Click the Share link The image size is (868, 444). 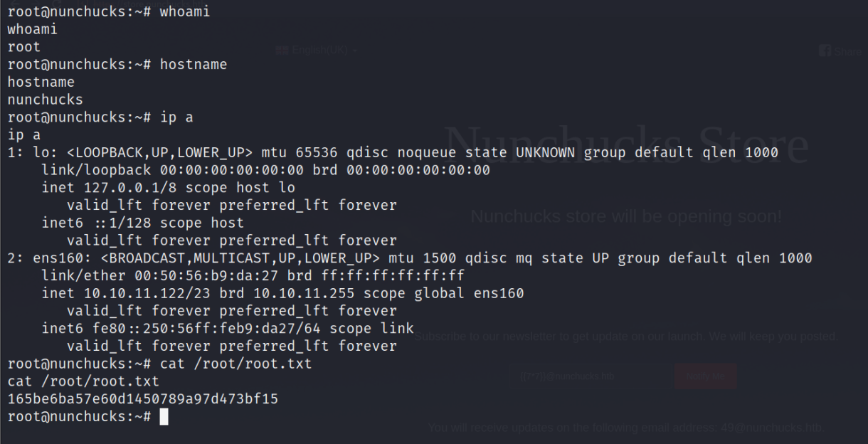(847, 51)
